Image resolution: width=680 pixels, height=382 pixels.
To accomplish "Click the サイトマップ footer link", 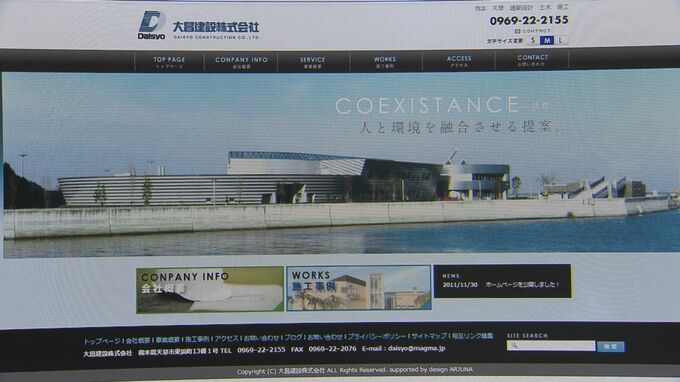I will coord(429,336).
